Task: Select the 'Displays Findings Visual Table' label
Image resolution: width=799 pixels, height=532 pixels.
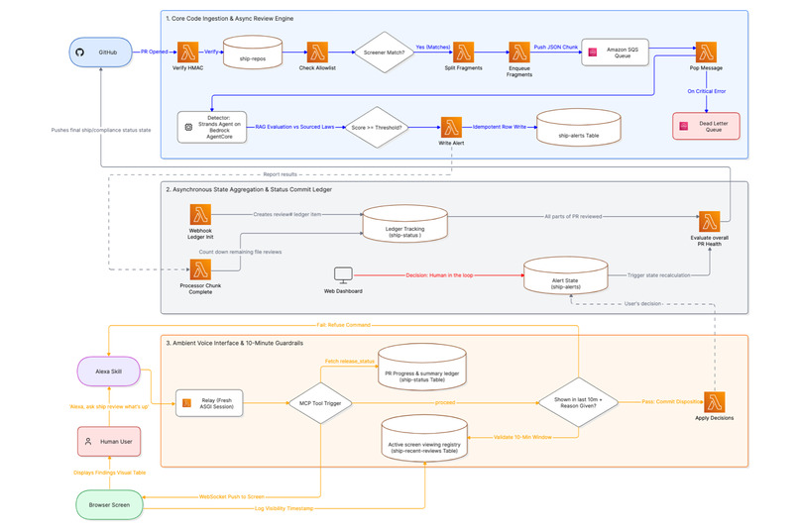Action: [110, 473]
